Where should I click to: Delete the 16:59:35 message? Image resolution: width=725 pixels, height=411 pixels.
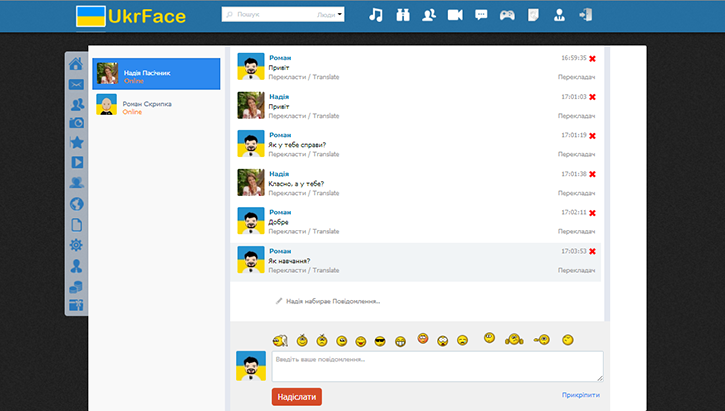[592, 59]
